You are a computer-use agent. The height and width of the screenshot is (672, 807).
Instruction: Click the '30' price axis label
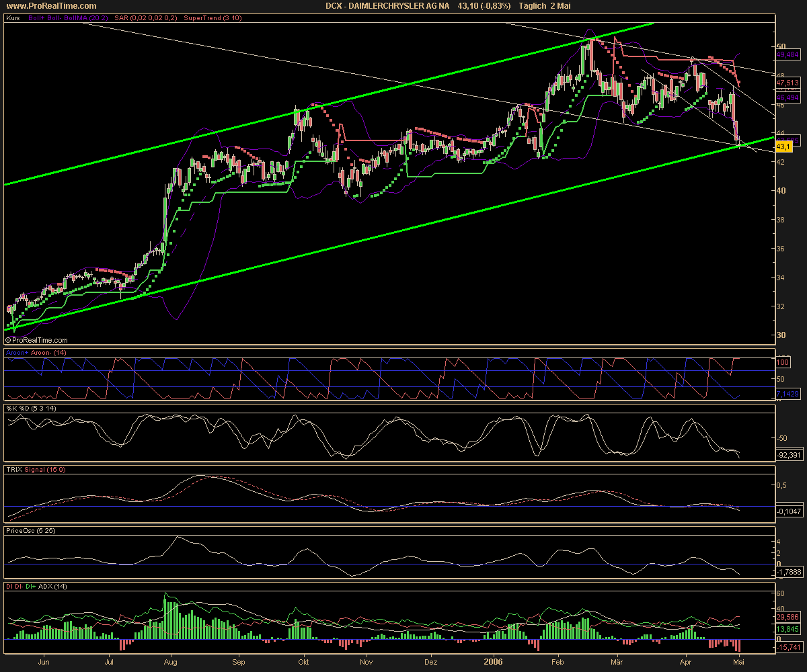pos(781,335)
